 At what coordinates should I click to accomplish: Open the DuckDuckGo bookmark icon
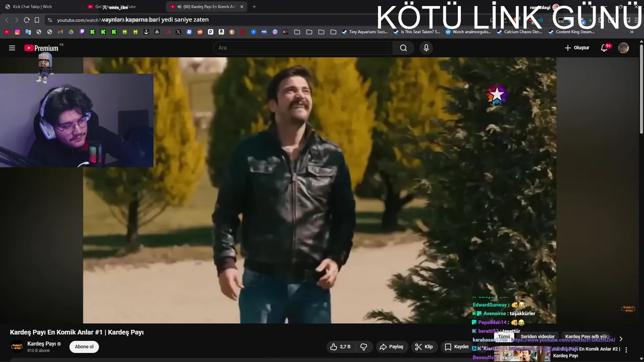point(232,32)
